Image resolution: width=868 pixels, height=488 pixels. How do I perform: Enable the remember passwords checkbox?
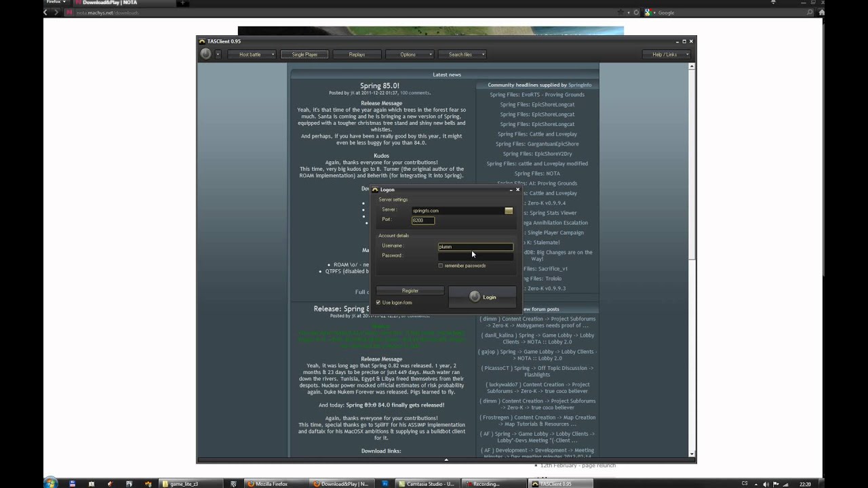(x=441, y=266)
